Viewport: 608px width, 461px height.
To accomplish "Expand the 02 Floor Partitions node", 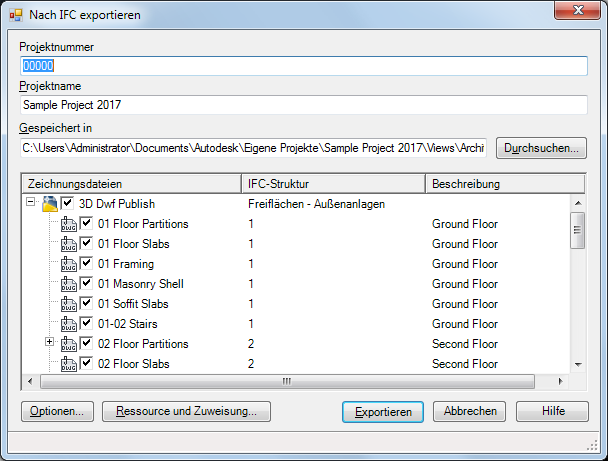I will 51,344.
